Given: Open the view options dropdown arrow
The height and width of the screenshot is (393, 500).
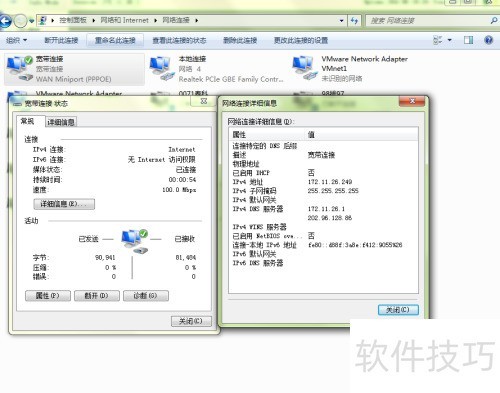Looking at the screenshot, I should tap(450, 40).
